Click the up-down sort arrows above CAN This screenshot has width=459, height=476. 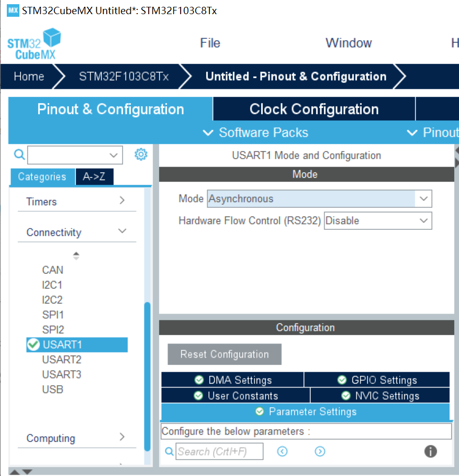click(76, 256)
